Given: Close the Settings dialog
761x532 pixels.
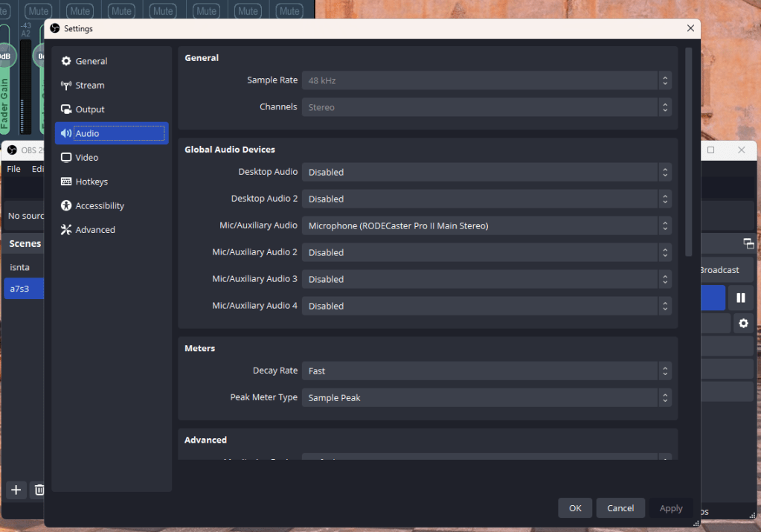Looking at the screenshot, I should click(x=690, y=28).
